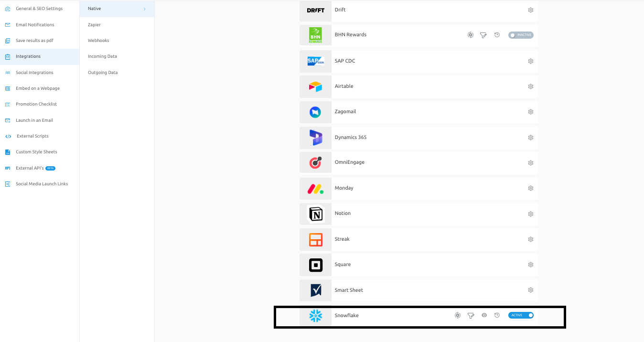Screen dimensions: 644x342
Task: Click the Square integration logo thumbnail
Action: click(315, 265)
